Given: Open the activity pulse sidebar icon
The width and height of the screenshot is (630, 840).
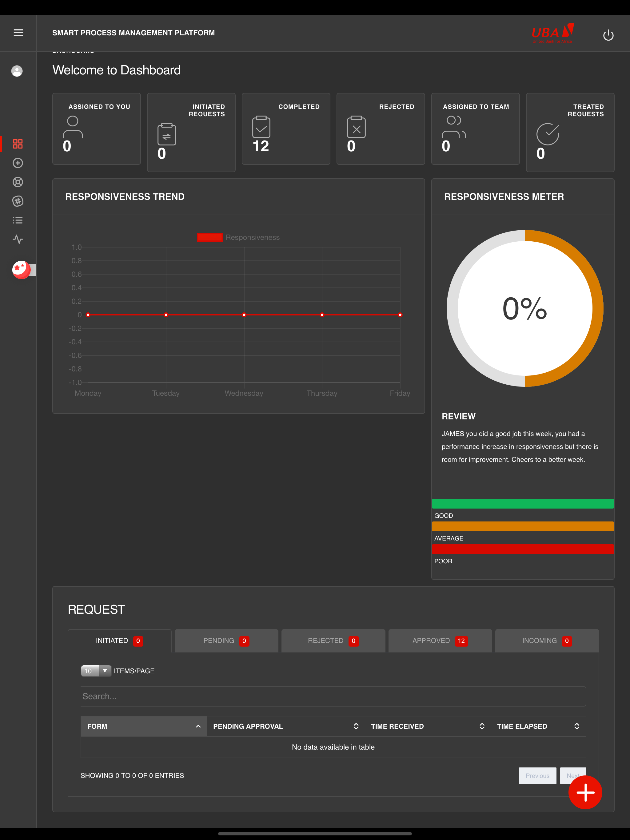Looking at the screenshot, I should point(18,239).
